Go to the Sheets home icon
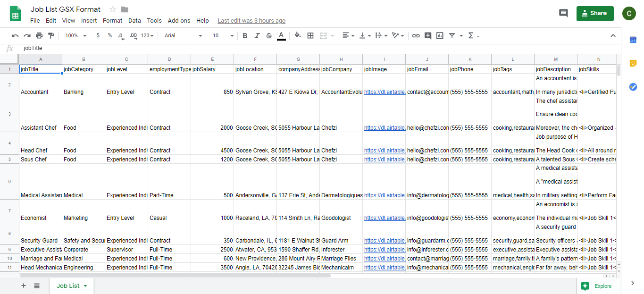This screenshot has height=294, width=644. [16, 14]
